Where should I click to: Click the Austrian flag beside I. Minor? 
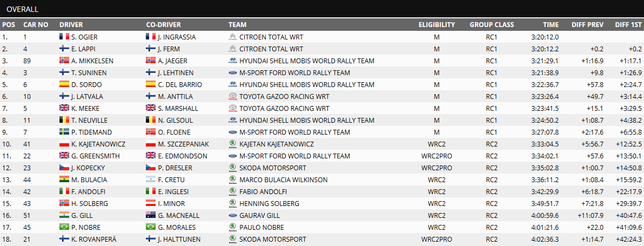point(151,204)
